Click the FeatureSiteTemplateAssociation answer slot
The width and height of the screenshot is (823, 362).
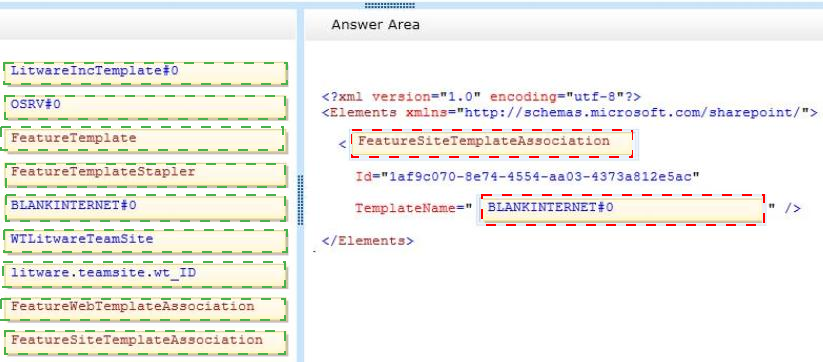[x=492, y=143]
